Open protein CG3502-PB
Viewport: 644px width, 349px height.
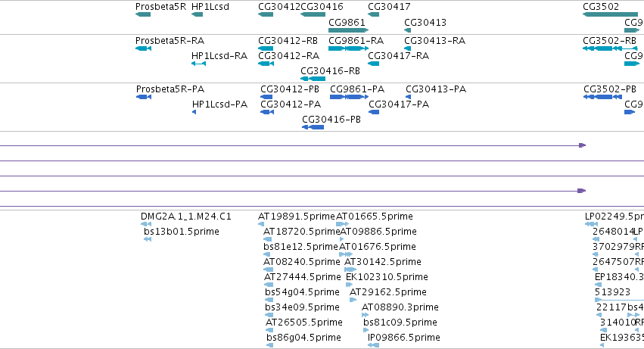(x=610, y=89)
